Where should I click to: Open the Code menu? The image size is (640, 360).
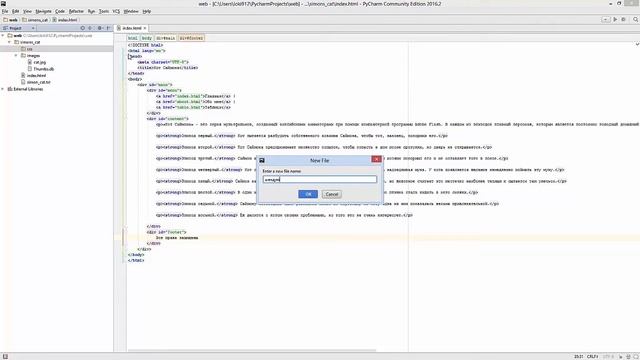click(60, 11)
